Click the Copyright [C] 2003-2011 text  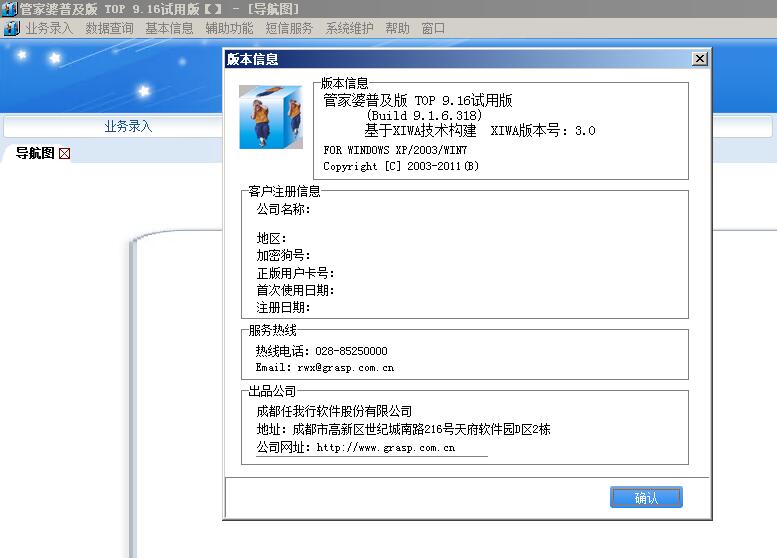(x=401, y=166)
